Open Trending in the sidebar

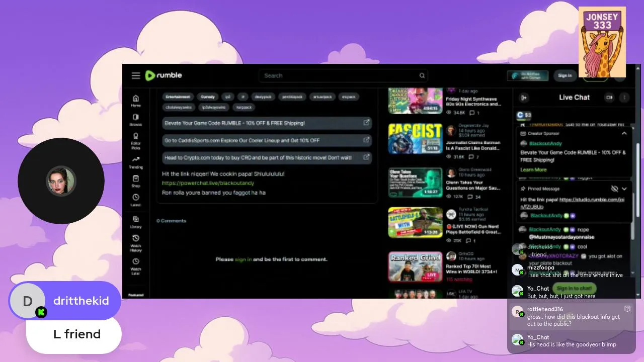[136, 162]
